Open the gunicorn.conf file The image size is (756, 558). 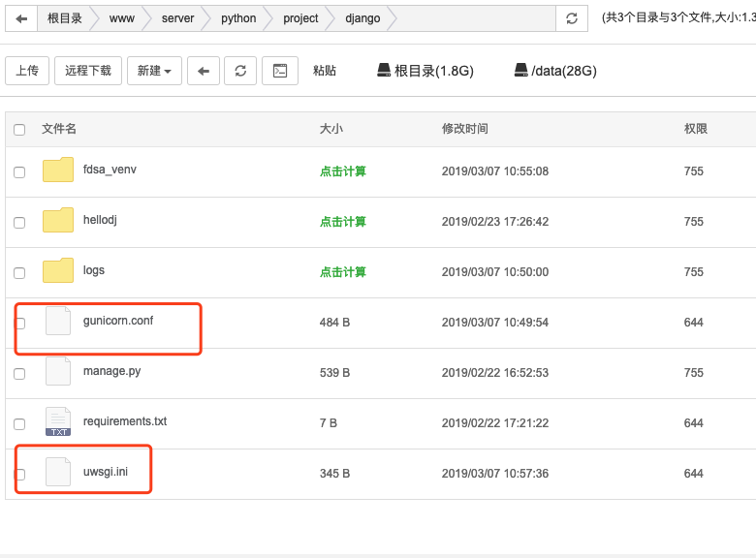[x=118, y=321]
